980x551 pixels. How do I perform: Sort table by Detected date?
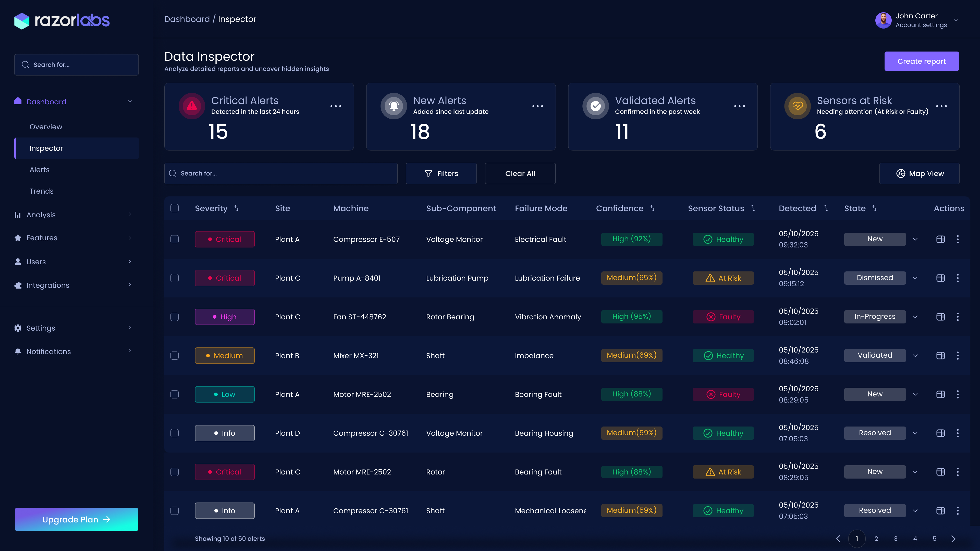pyautogui.click(x=826, y=208)
